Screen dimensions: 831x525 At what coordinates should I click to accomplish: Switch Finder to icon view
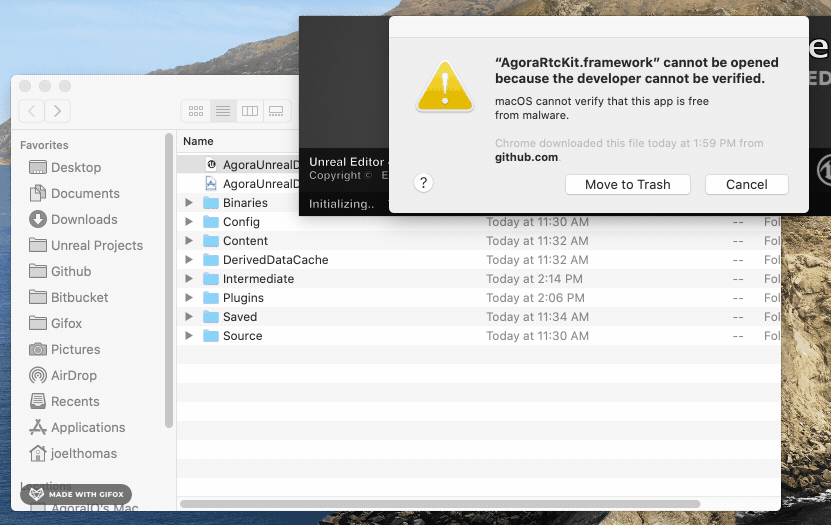(x=196, y=111)
